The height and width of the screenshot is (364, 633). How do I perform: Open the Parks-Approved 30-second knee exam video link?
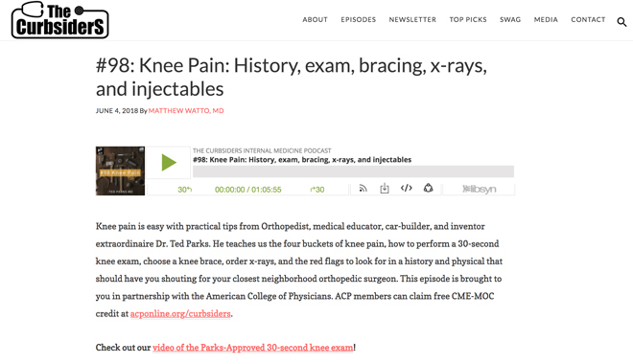point(252,348)
